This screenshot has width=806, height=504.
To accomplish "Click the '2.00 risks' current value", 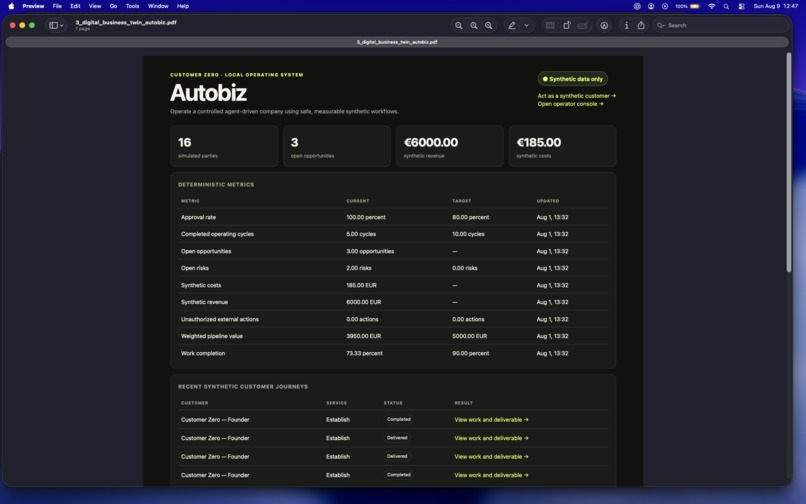I will tap(359, 268).
